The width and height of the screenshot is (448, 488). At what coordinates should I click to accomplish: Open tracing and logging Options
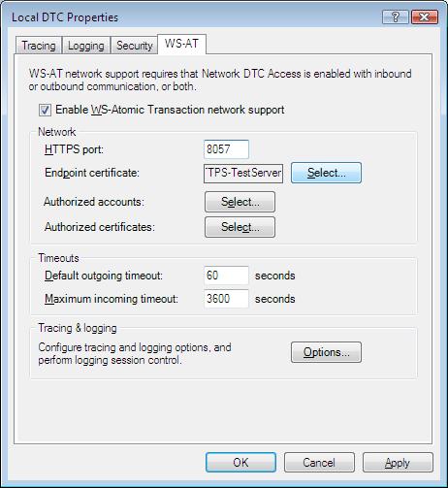(326, 352)
